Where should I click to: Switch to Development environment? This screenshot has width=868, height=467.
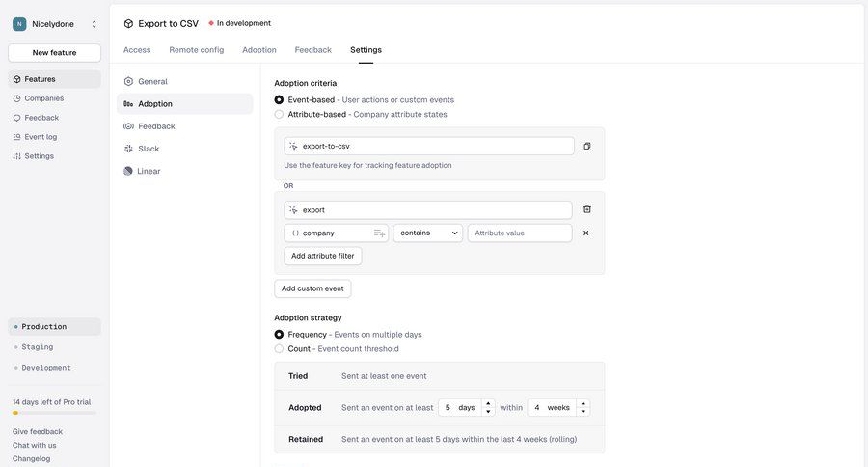tap(54, 368)
